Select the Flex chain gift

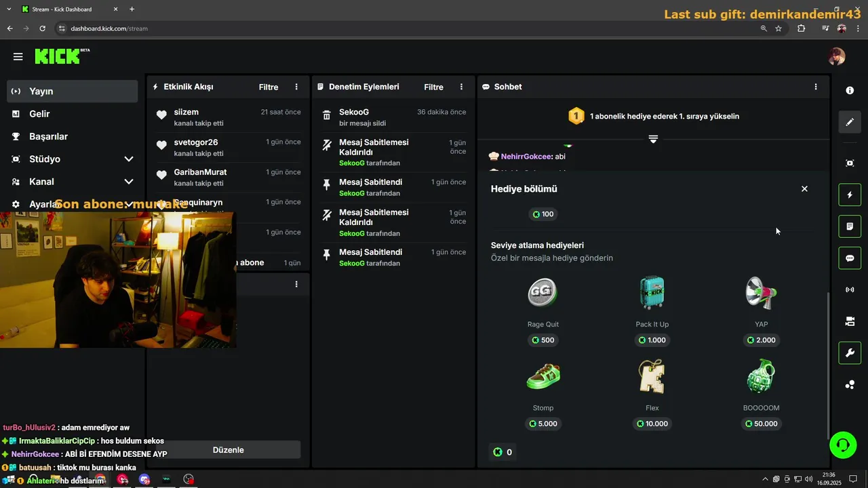[x=652, y=376]
